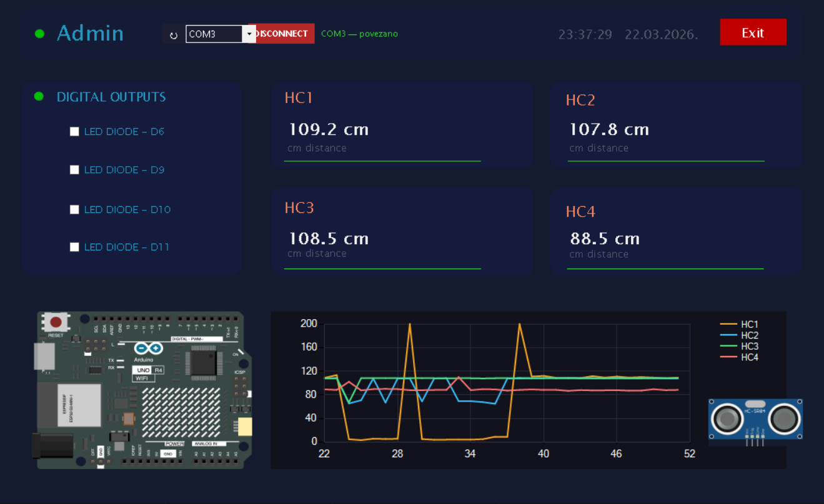Click the main processor chip on Arduino board
The image size is (824, 504).
204,362
